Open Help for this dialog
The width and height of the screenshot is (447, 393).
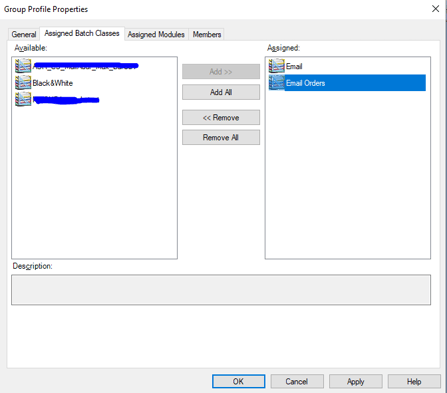pyautogui.click(x=414, y=381)
